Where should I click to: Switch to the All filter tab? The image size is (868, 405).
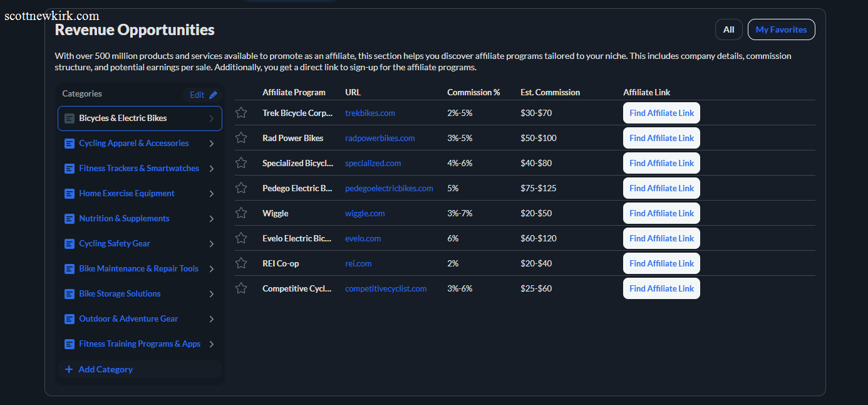(729, 29)
